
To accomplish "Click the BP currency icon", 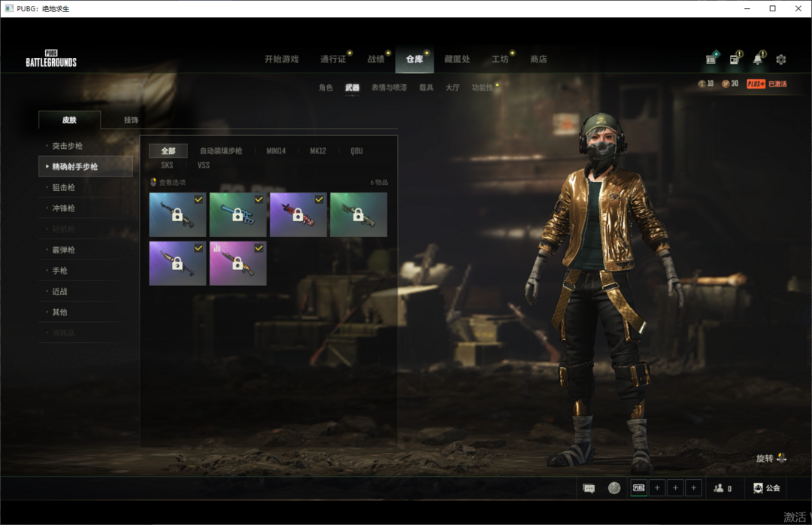I will click(x=726, y=84).
